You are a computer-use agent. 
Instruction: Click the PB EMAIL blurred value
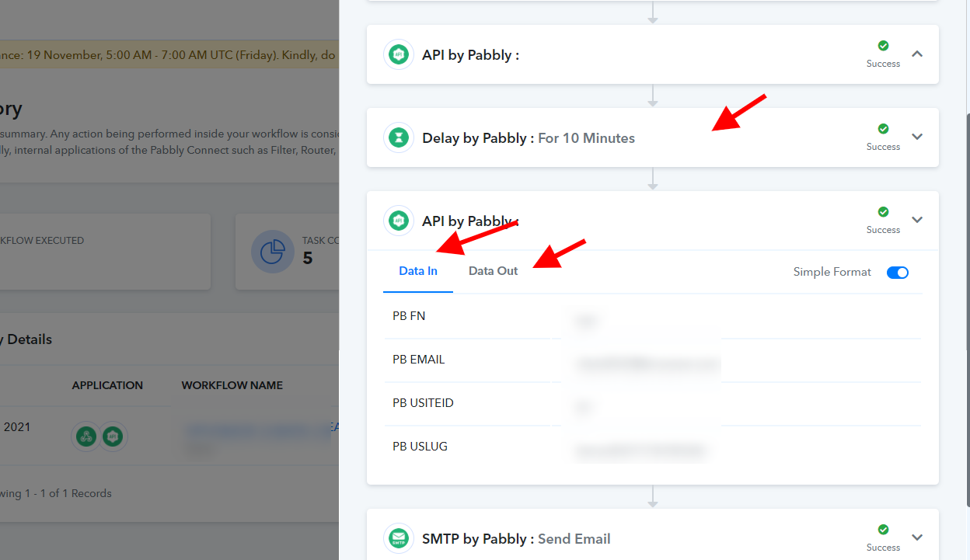pos(647,363)
